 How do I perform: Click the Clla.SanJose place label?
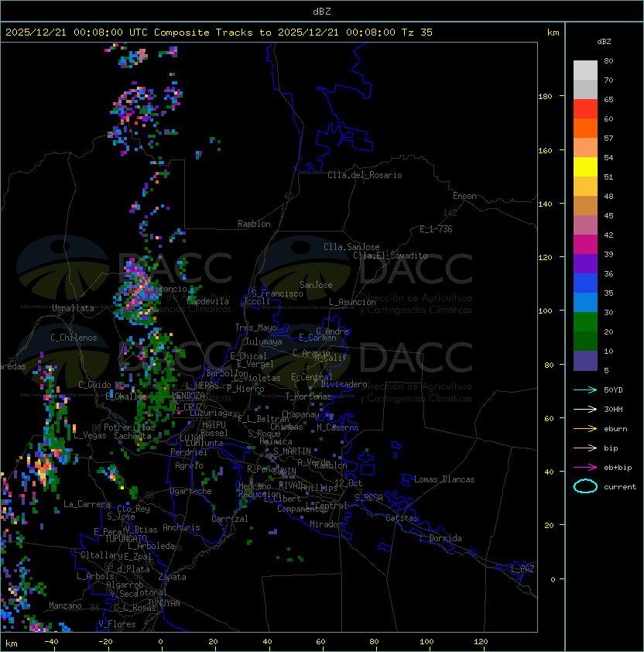[x=351, y=247]
